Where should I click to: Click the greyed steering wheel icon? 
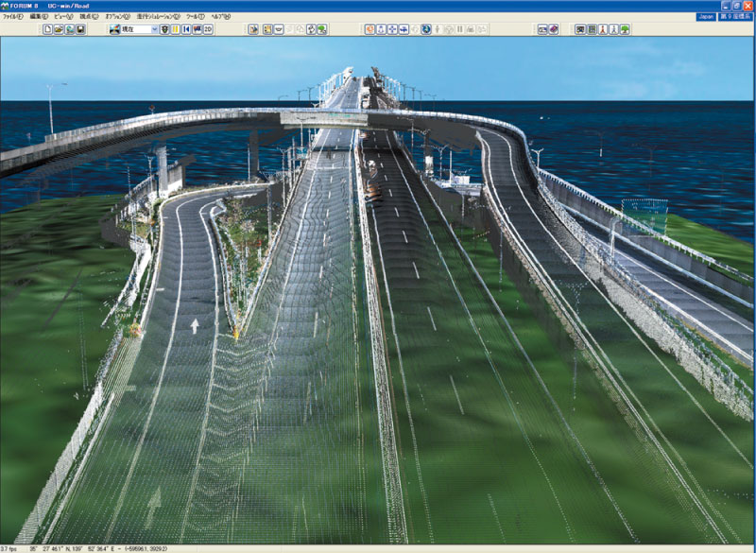pos(448,29)
